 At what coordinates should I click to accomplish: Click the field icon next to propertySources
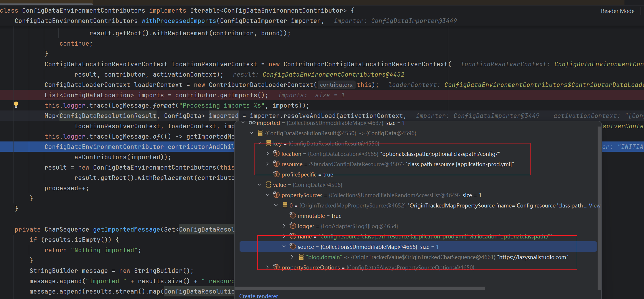coord(276,195)
